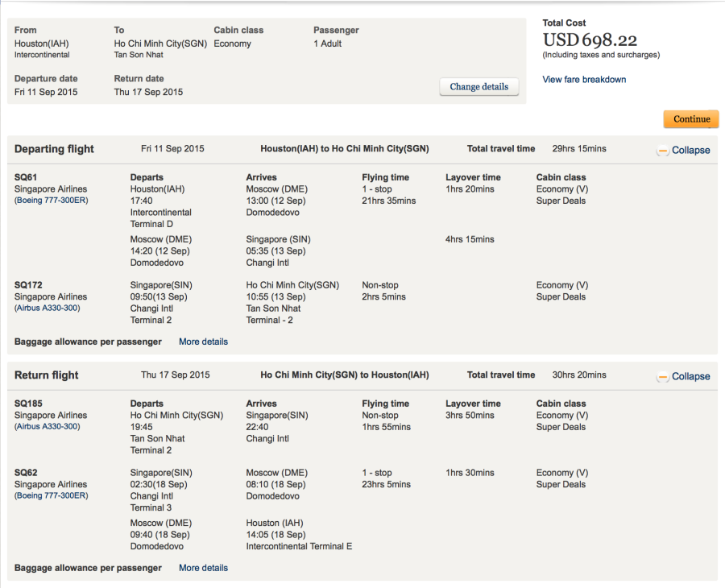
Task: Open Boeing 777-300ER aircraft link under SQ61
Action: click(52, 200)
